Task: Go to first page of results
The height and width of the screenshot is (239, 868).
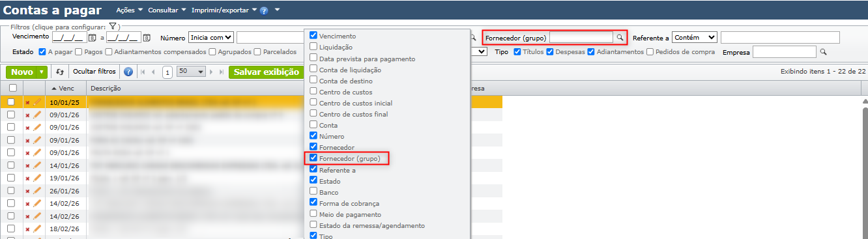Action: pyautogui.click(x=143, y=72)
